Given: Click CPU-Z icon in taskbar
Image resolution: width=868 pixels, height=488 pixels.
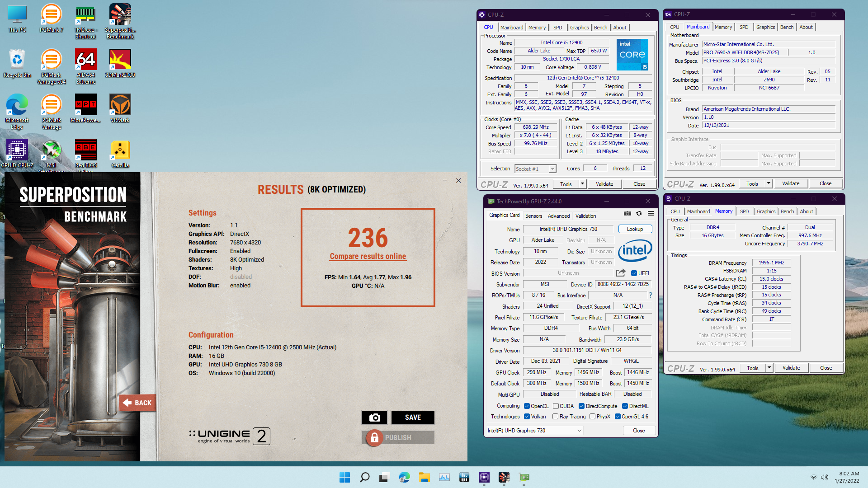Looking at the screenshot, I should pos(484,477).
